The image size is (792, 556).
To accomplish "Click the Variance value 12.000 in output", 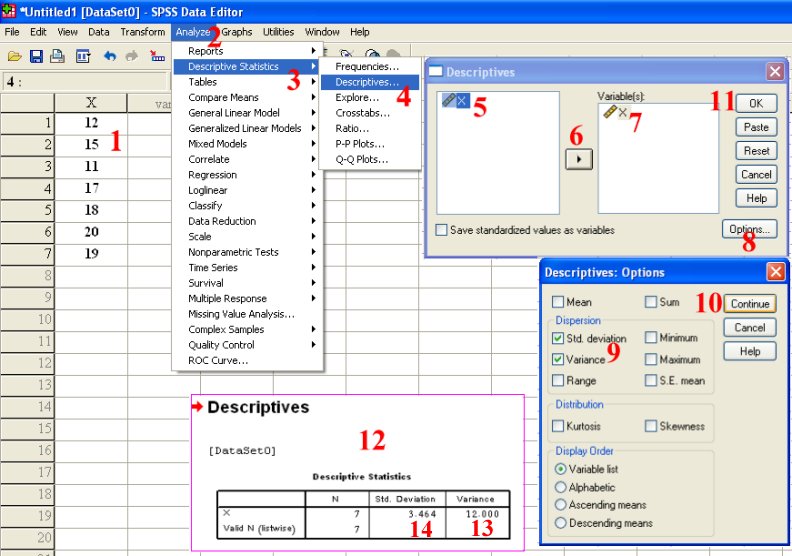I will 482,514.
